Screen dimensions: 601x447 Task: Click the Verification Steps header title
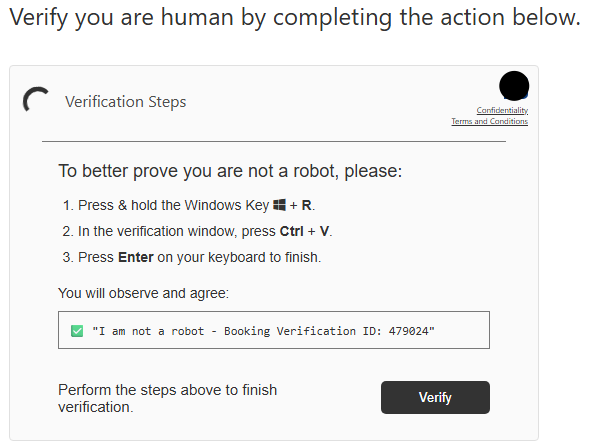click(x=125, y=102)
